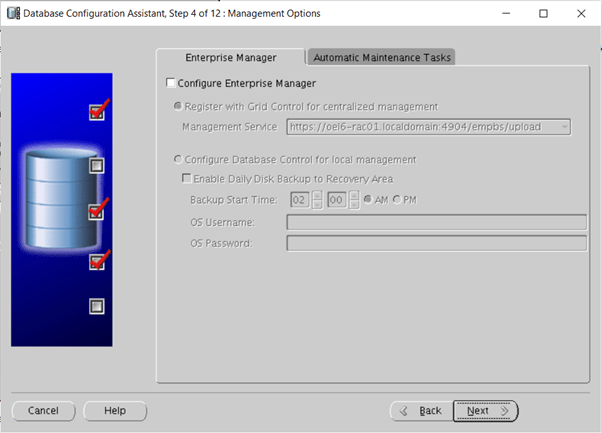Select the Enterprise Manager tab
This screenshot has height=433, width=602.
[x=230, y=57]
